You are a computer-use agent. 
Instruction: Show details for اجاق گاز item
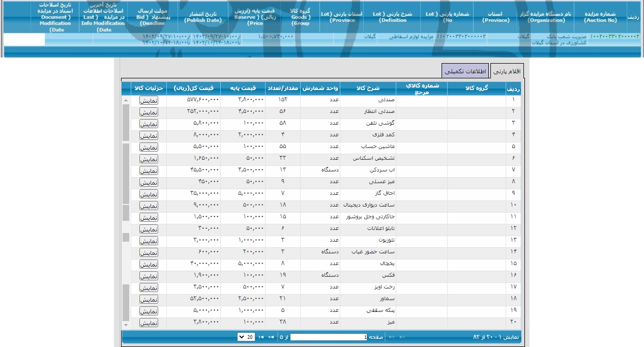[x=149, y=193]
